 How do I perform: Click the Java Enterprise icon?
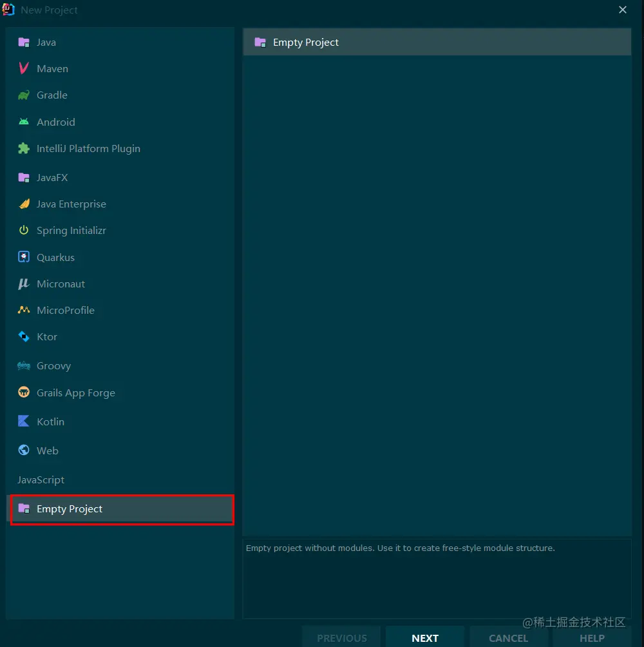24,204
